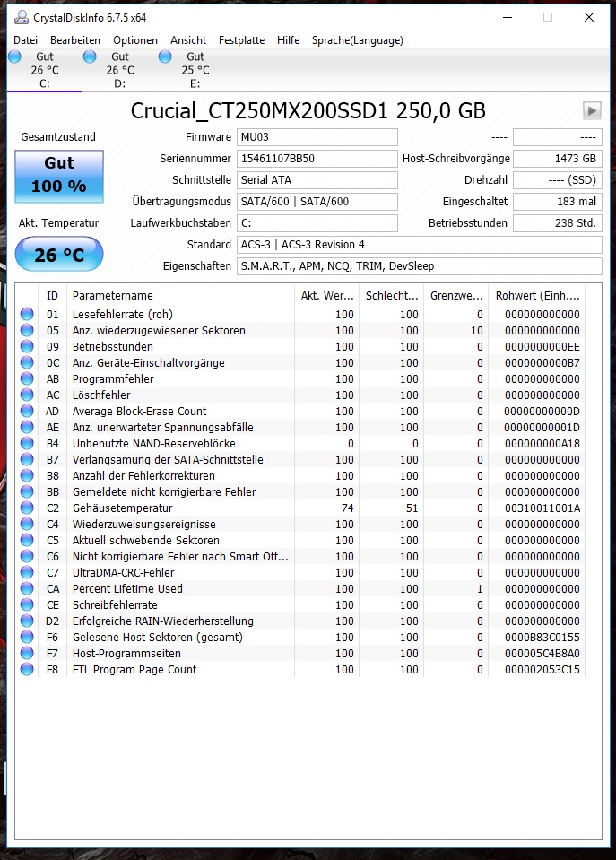This screenshot has width=616, height=860.
Task: Click the Host-Schreibvorgänge value 1473 GB
Action: point(558,159)
